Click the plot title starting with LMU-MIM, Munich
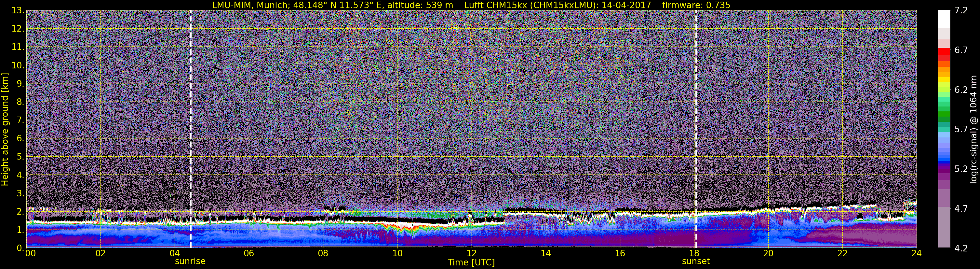980x269 pixels. coord(471,5)
